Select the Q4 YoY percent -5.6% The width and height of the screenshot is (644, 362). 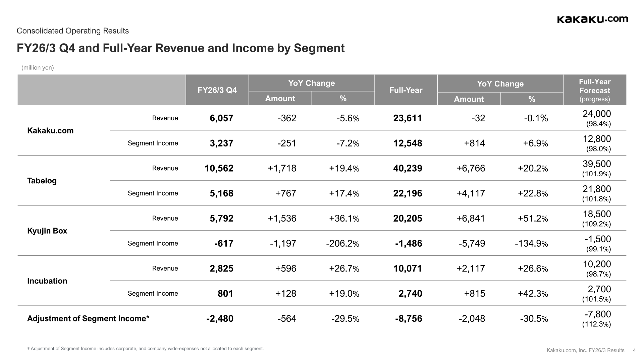[x=348, y=118]
